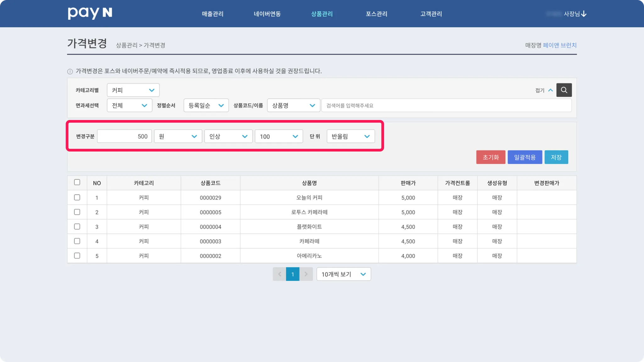The width and height of the screenshot is (644, 362).
Task: Open 인상 increase/decrease dropdown
Action: (228, 136)
